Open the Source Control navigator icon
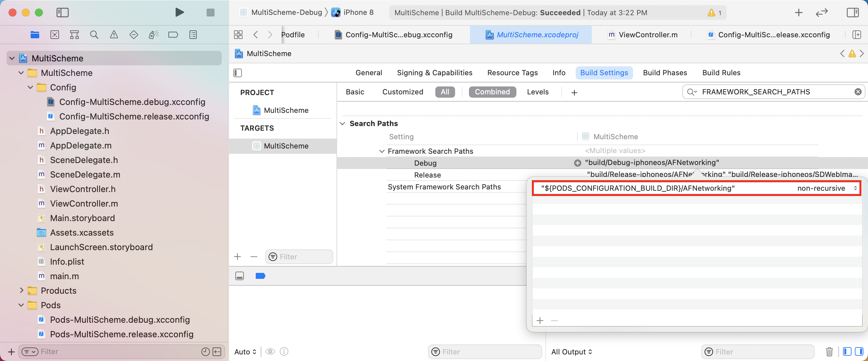This screenshot has width=868, height=361. pyautogui.click(x=55, y=35)
